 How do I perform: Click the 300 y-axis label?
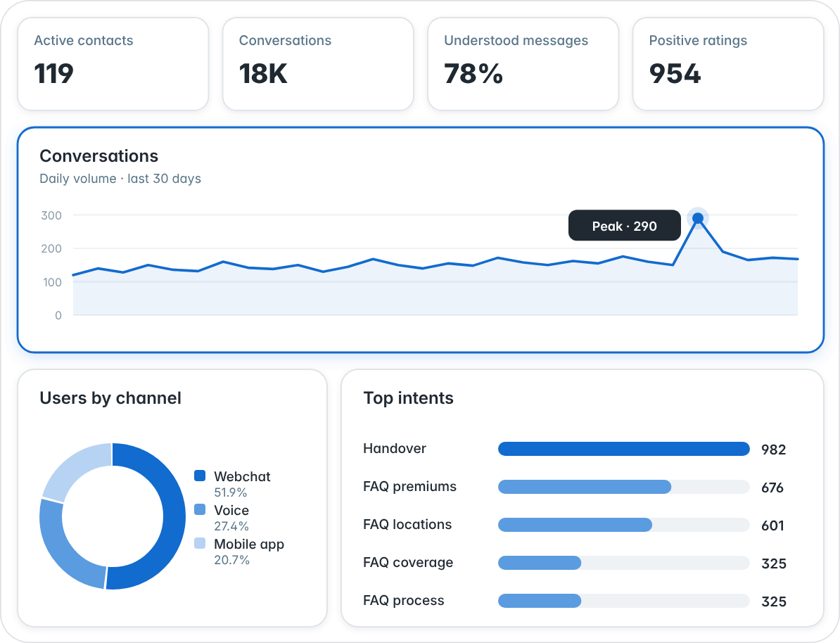(x=51, y=215)
